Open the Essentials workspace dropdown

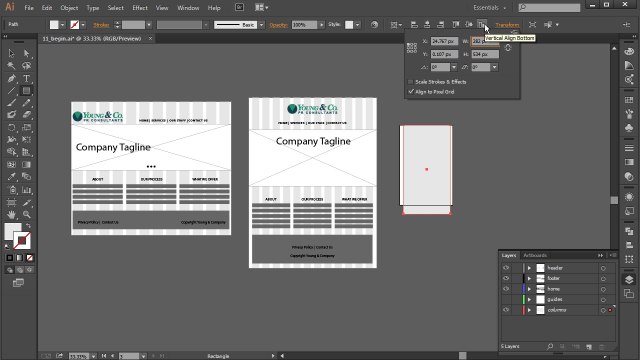tap(490, 8)
